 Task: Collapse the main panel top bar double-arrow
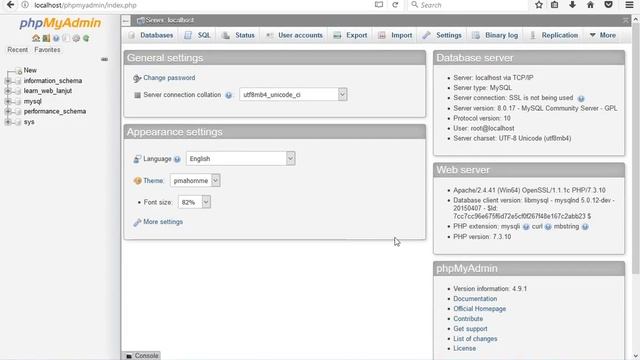pos(625,20)
